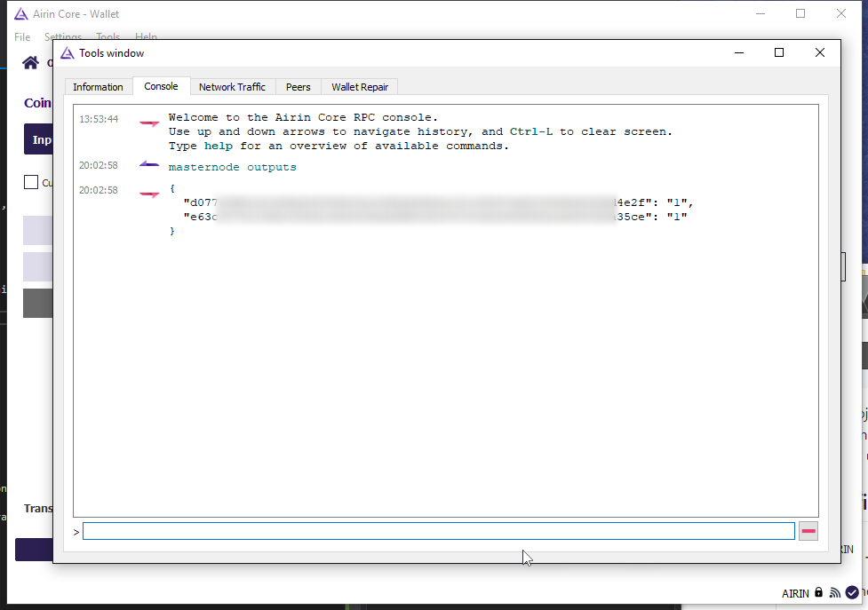Close the Tools window
The height and width of the screenshot is (610, 868).
click(820, 52)
